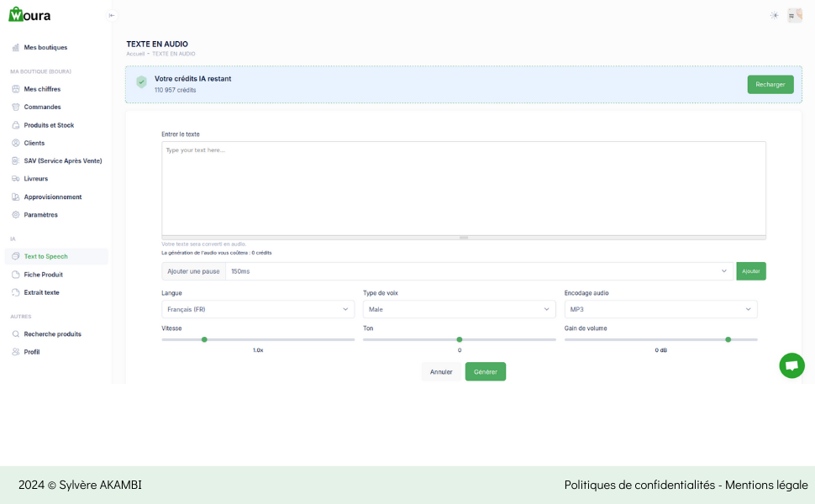Open the user avatar in the header
This screenshot has height=504, width=815.
tap(794, 15)
